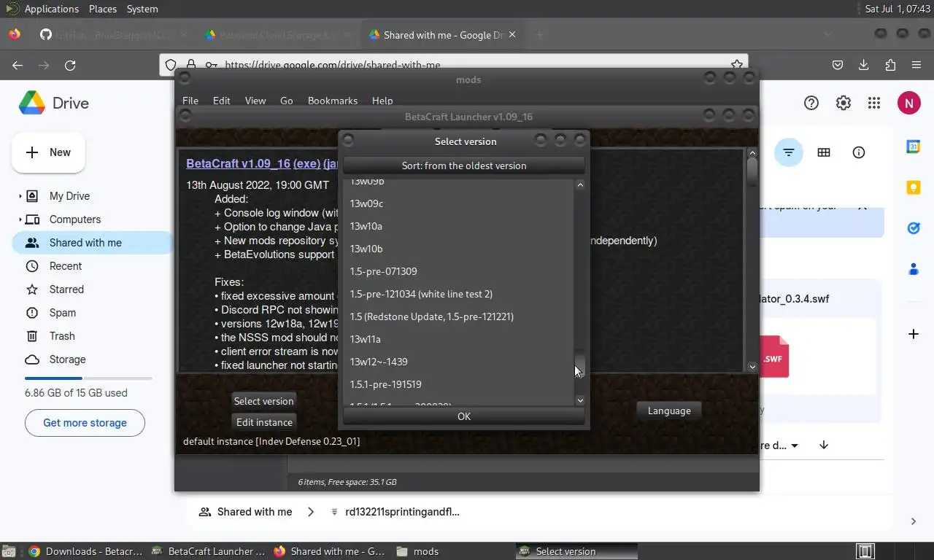
Task: Reload page in Firefox
Action: pyautogui.click(x=70, y=65)
